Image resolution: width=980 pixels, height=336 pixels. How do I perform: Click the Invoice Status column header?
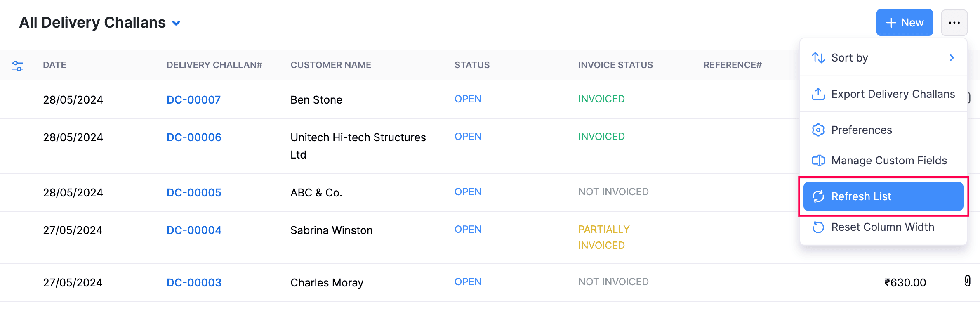click(x=615, y=65)
